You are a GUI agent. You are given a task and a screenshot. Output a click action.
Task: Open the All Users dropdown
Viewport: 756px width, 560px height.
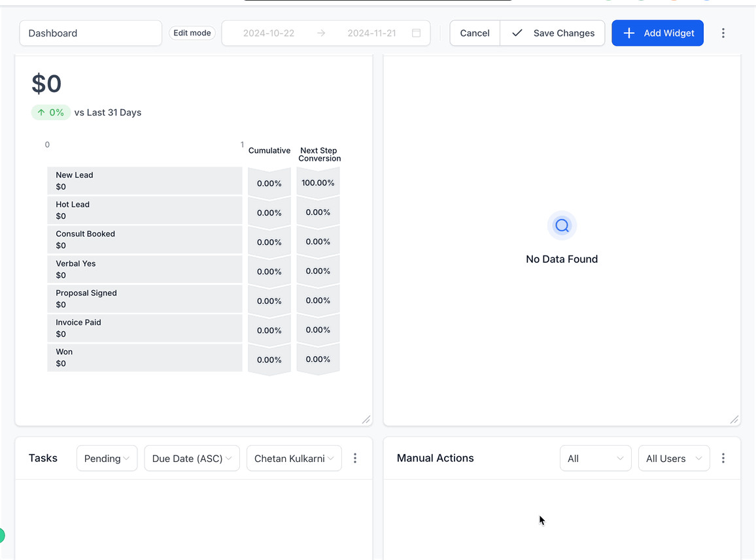pos(674,458)
